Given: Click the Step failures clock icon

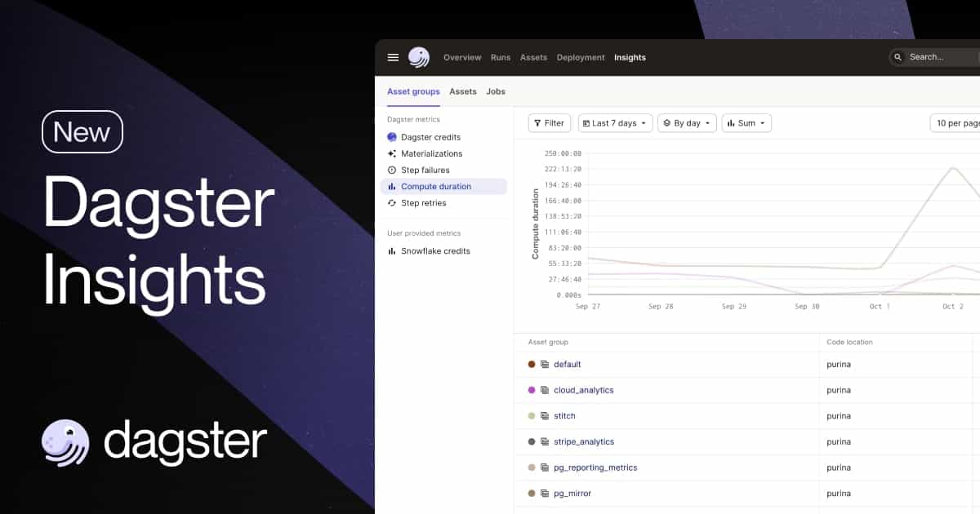Looking at the screenshot, I should [x=392, y=170].
